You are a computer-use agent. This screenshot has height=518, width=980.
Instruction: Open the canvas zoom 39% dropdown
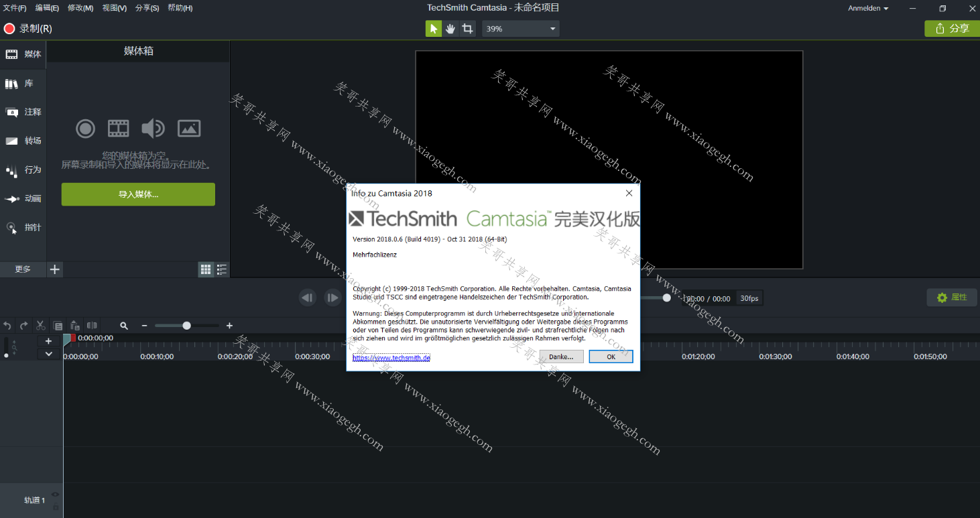(521, 29)
